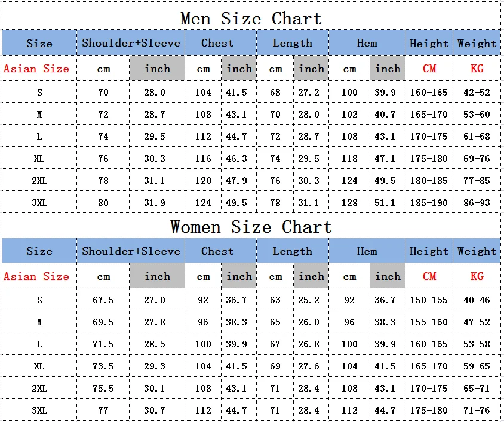This screenshot has width=504, height=422.
Task: Select Women height cell 150-155
Action: (x=429, y=300)
